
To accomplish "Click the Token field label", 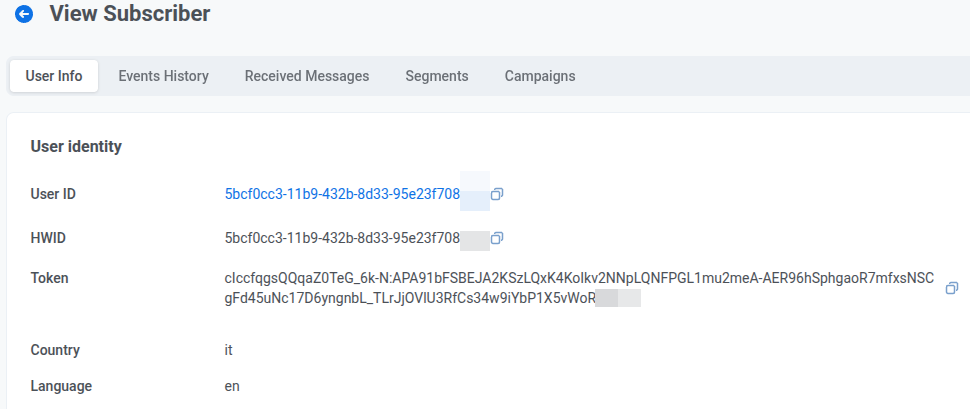I will coord(49,278).
